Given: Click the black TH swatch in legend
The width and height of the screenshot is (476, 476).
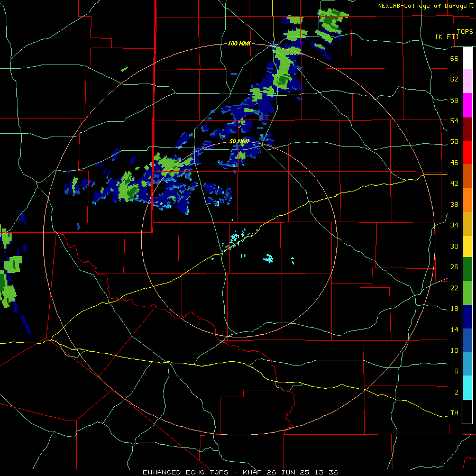Looking at the screenshot, I should click(467, 411).
